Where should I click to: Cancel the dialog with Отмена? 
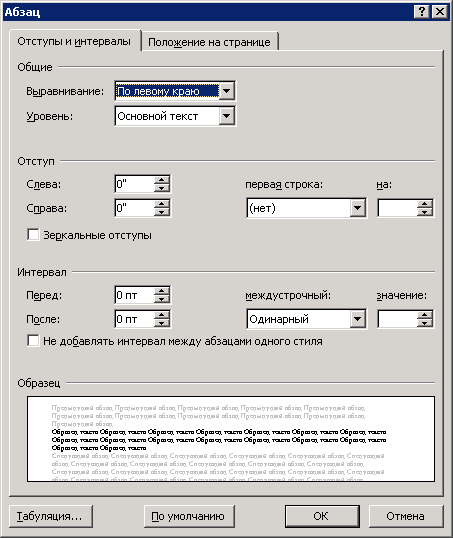[406, 516]
